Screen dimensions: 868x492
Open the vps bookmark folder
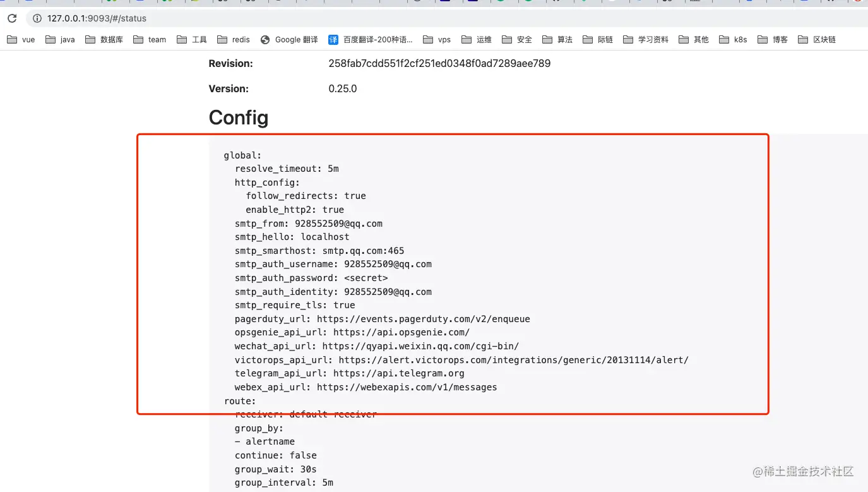pos(437,39)
